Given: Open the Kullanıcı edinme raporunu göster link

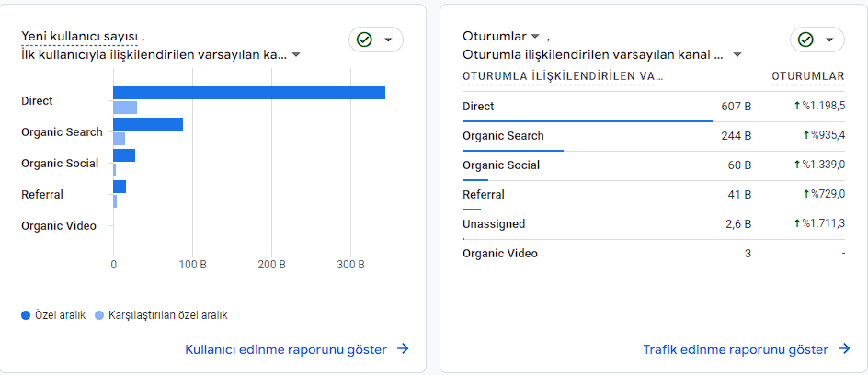Looking at the screenshot, I should pos(286,349).
